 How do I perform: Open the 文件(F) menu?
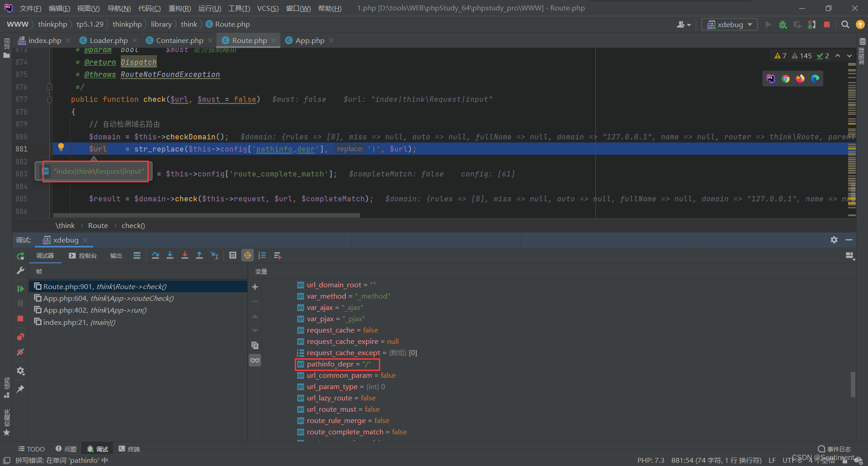31,8
